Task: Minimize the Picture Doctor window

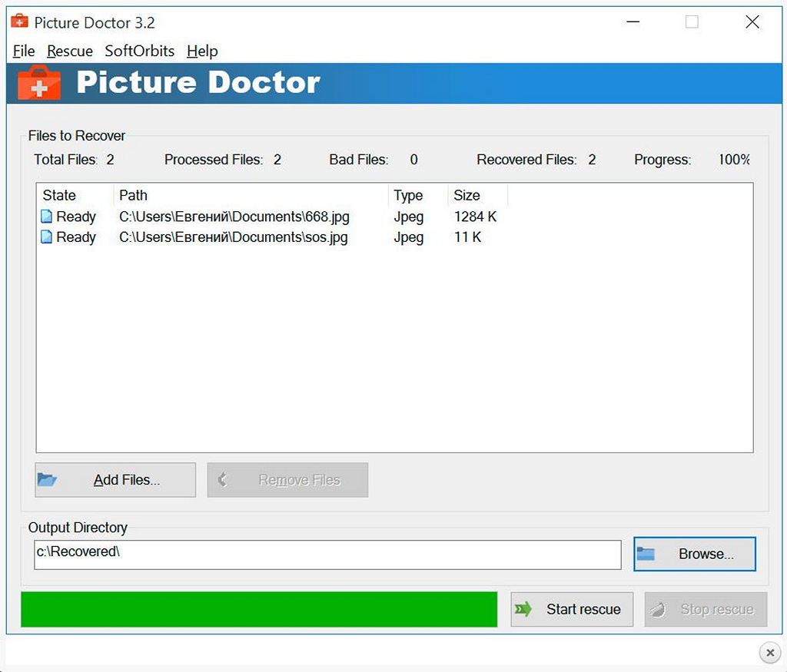Action: tap(633, 22)
